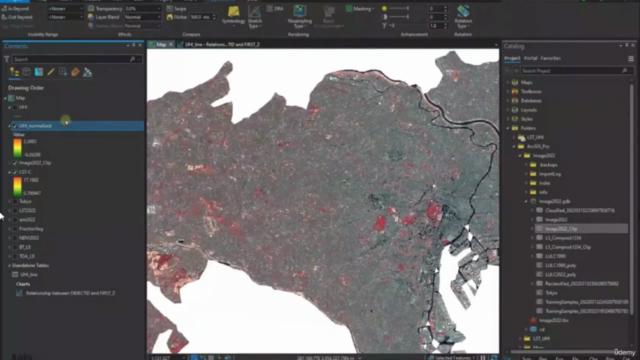
Task: Click the Contents filter funnel icon
Action: [x=7, y=60]
